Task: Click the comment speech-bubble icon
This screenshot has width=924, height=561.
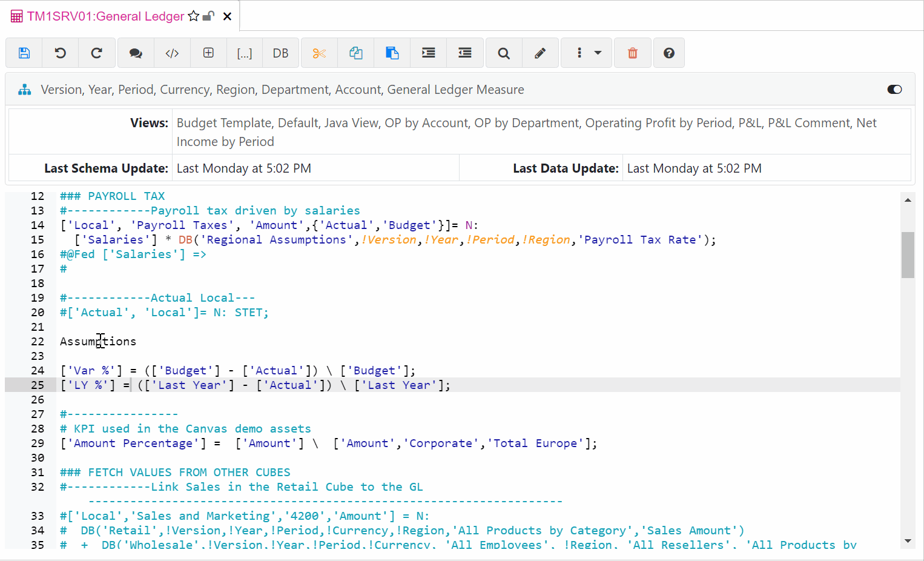Action: [136, 53]
